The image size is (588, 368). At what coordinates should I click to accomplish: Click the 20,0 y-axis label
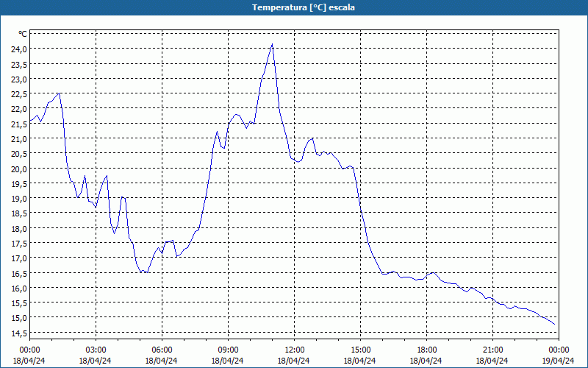point(20,169)
